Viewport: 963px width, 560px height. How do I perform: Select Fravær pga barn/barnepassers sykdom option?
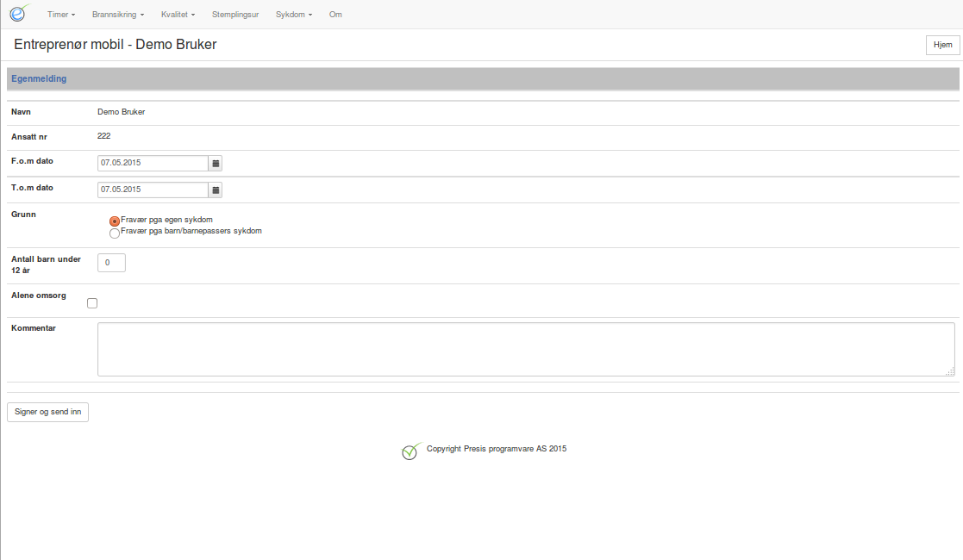(x=115, y=233)
